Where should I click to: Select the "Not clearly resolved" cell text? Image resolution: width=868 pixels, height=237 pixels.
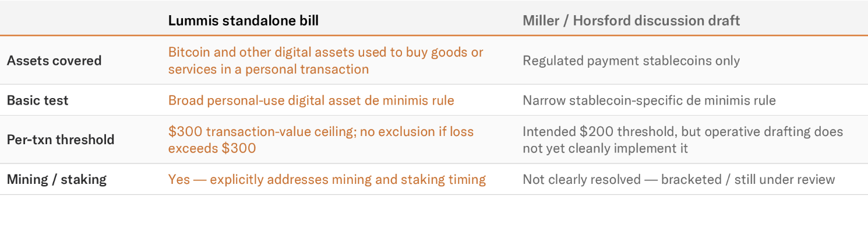[581, 179]
